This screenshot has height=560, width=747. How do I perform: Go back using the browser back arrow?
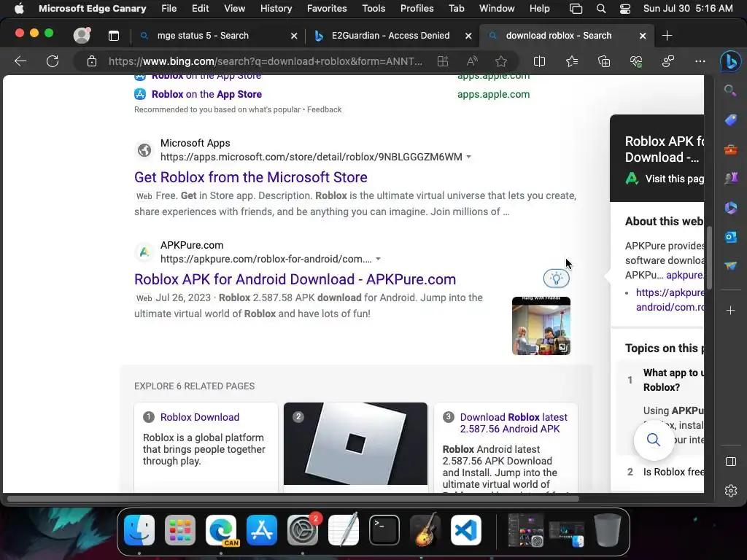pos(20,61)
